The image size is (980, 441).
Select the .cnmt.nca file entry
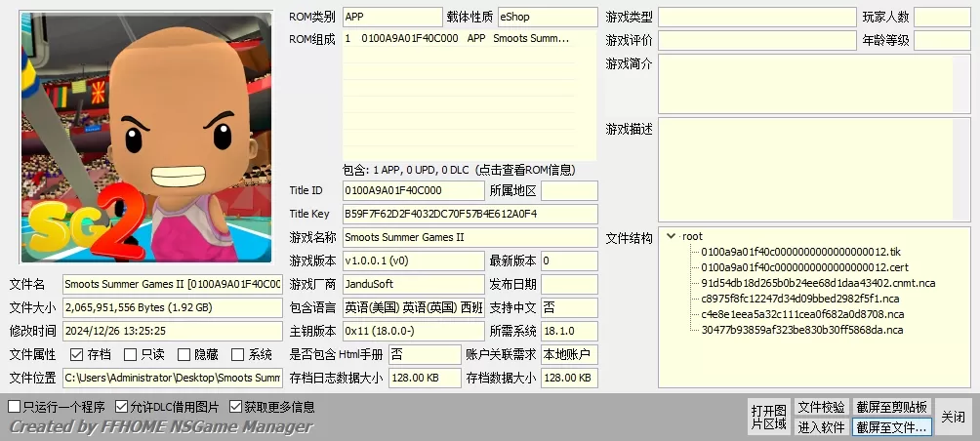pos(818,283)
